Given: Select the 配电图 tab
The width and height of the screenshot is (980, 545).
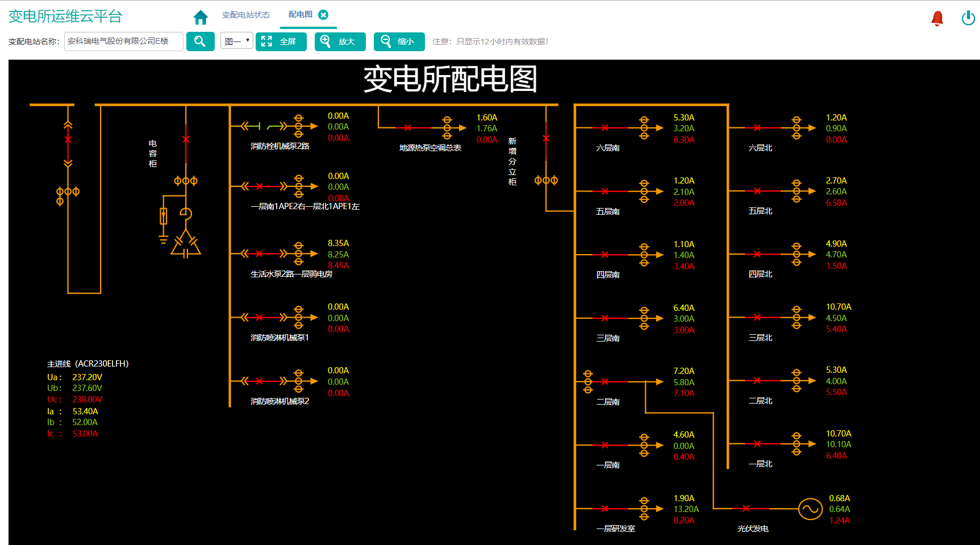Looking at the screenshot, I should pyautogui.click(x=301, y=15).
